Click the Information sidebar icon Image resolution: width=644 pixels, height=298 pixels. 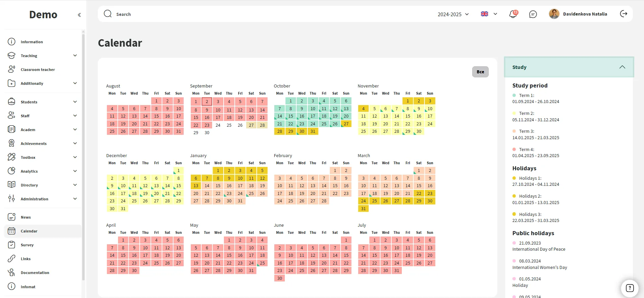pyautogui.click(x=11, y=42)
